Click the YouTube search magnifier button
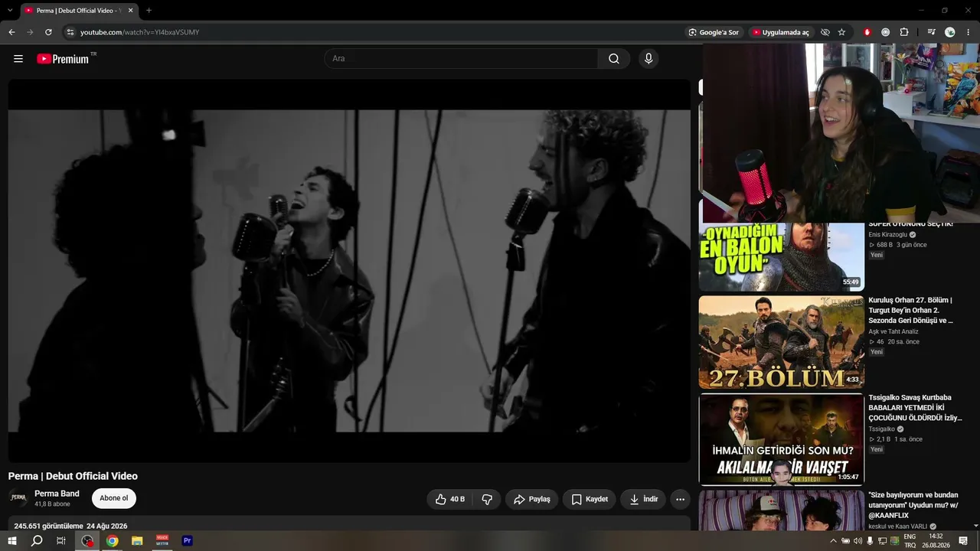Viewport: 980px width, 551px height. click(614, 59)
